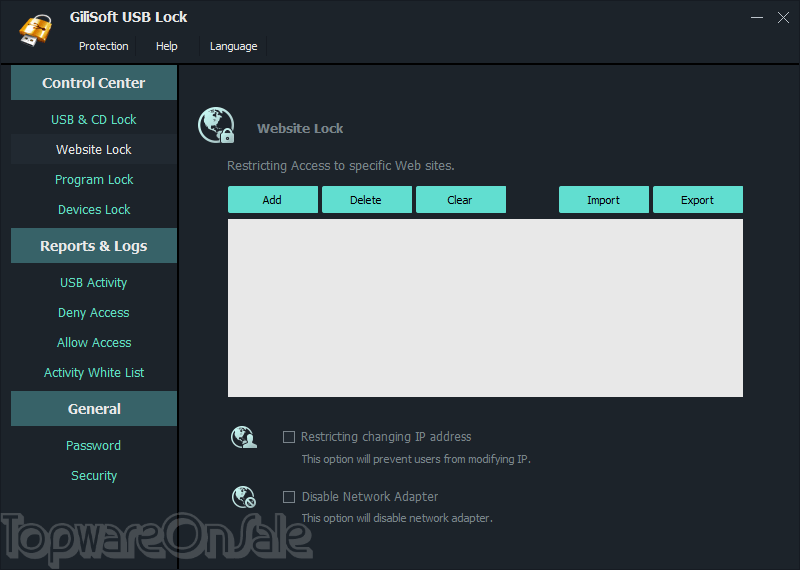View the USB Activity report

click(x=94, y=283)
